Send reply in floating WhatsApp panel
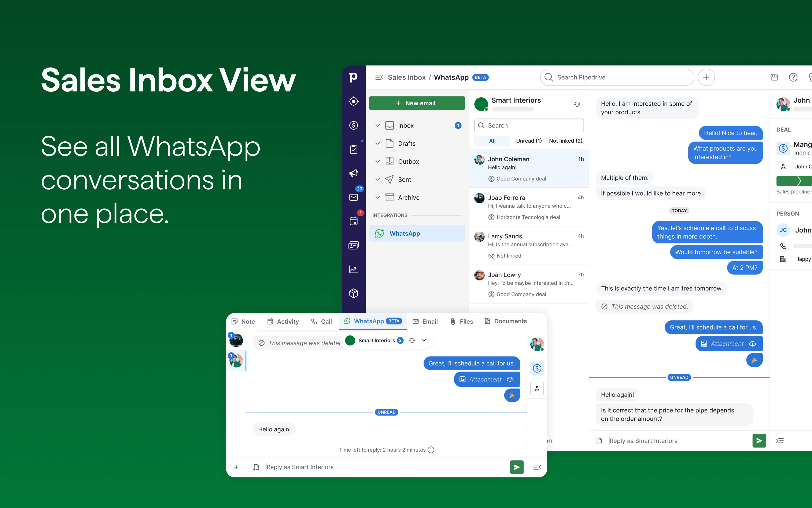This screenshot has width=812, height=508. (517, 467)
